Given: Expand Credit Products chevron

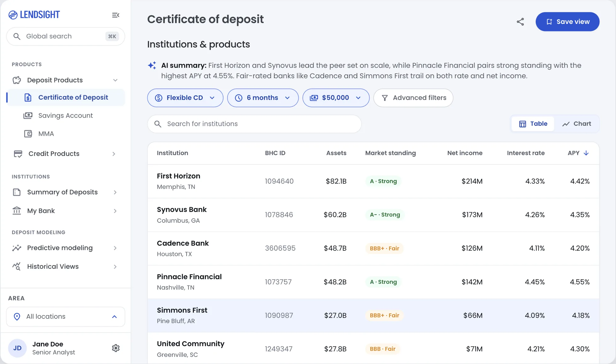Looking at the screenshot, I should point(114,154).
